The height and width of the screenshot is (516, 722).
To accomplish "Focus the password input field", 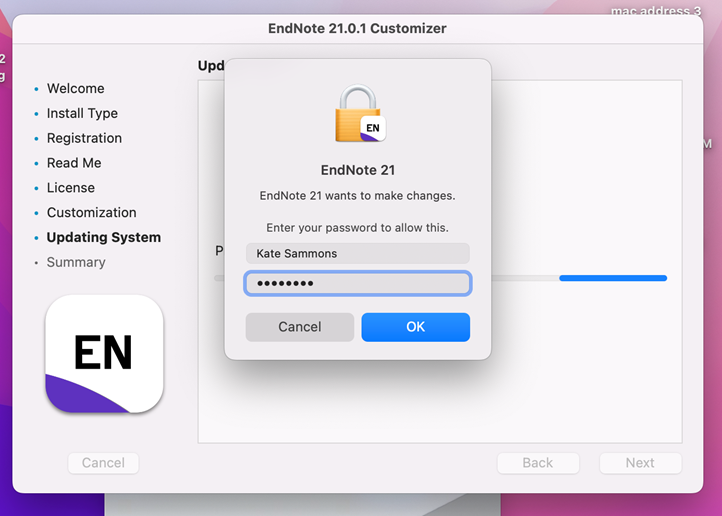I will click(x=358, y=283).
